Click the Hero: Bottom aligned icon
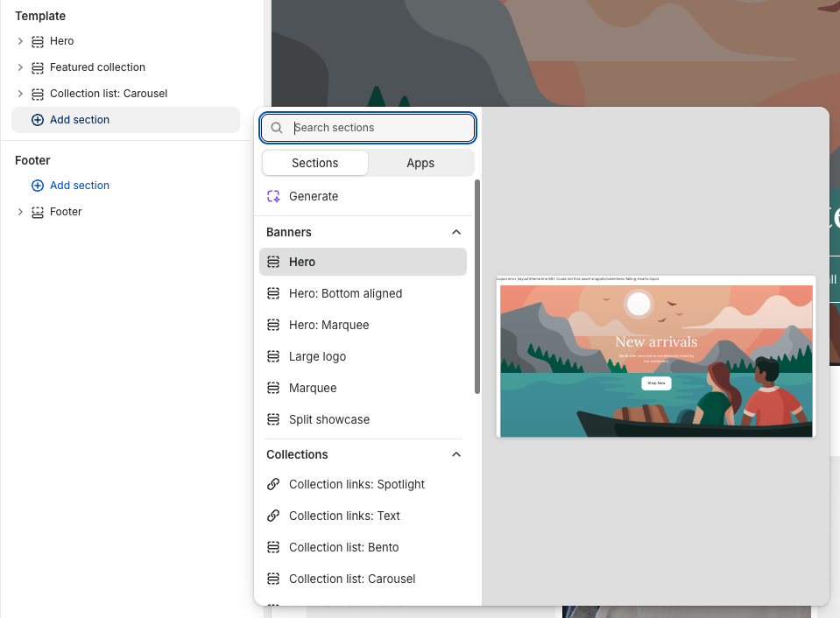This screenshot has width=840, height=618. tap(273, 293)
